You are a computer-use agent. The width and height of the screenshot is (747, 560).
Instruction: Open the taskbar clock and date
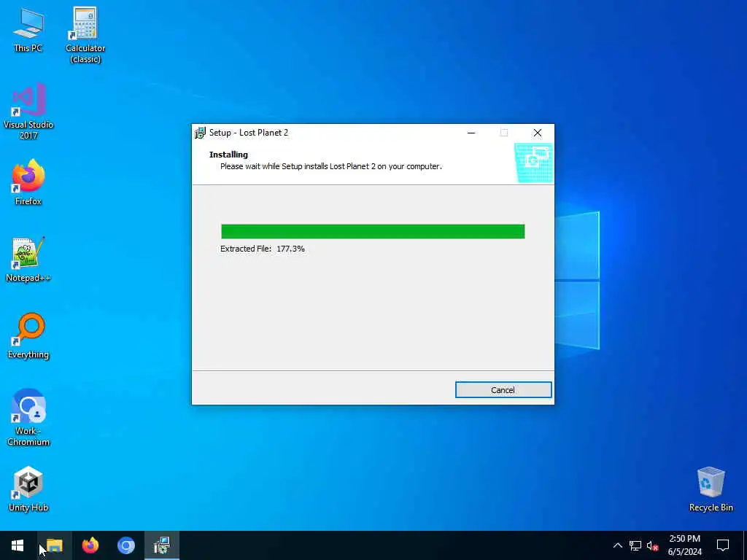point(684,545)
